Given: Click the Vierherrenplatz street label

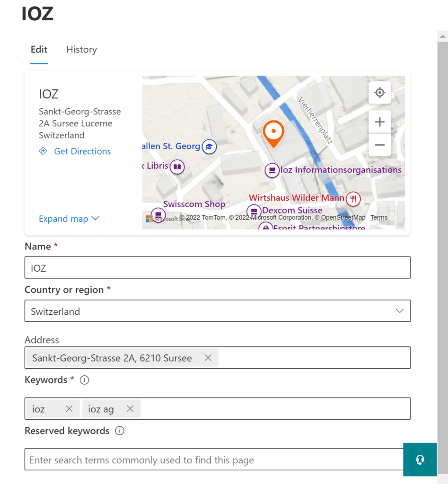Looking at the screenshot, I should [x=316, y=120].
